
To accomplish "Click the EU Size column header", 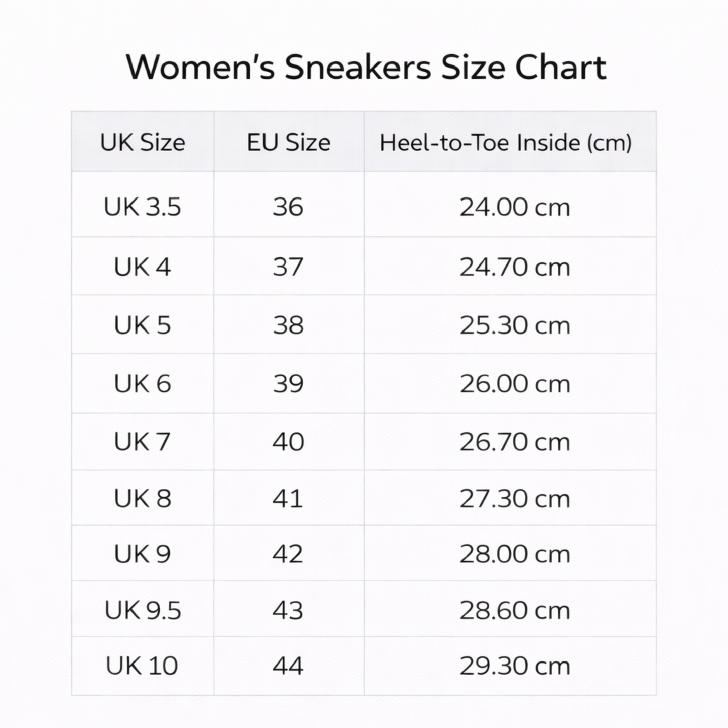I will coord(289,142).
